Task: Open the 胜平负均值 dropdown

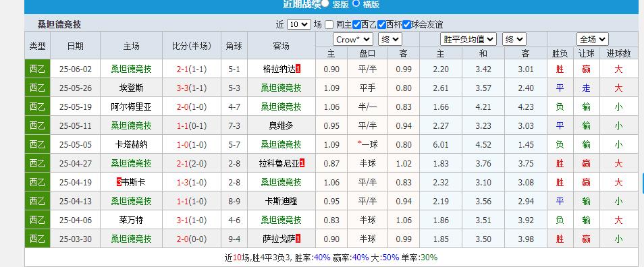Action: pos(468,39)
